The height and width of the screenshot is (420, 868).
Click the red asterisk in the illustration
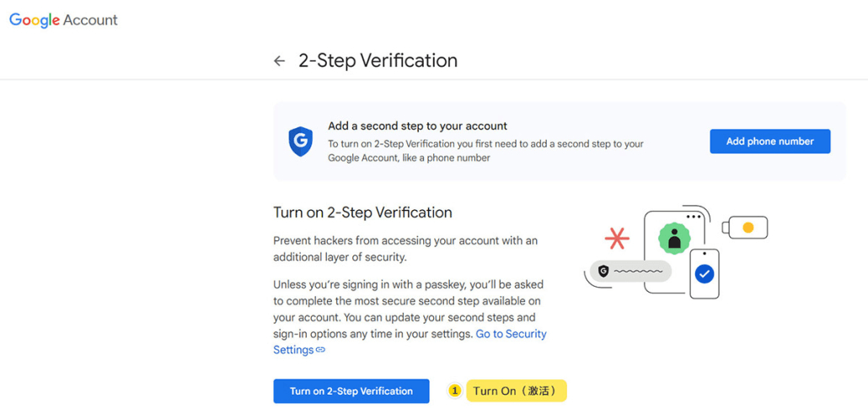click(617, 238)
